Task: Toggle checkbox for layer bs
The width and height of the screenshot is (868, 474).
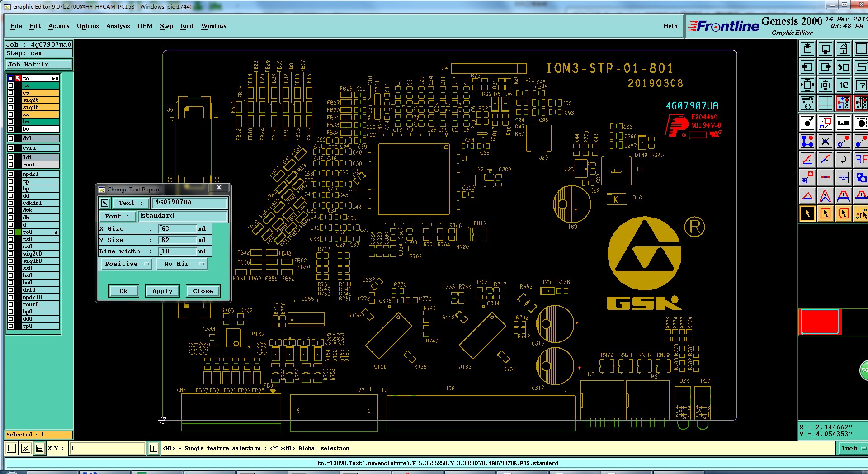Action: point(11,122)
